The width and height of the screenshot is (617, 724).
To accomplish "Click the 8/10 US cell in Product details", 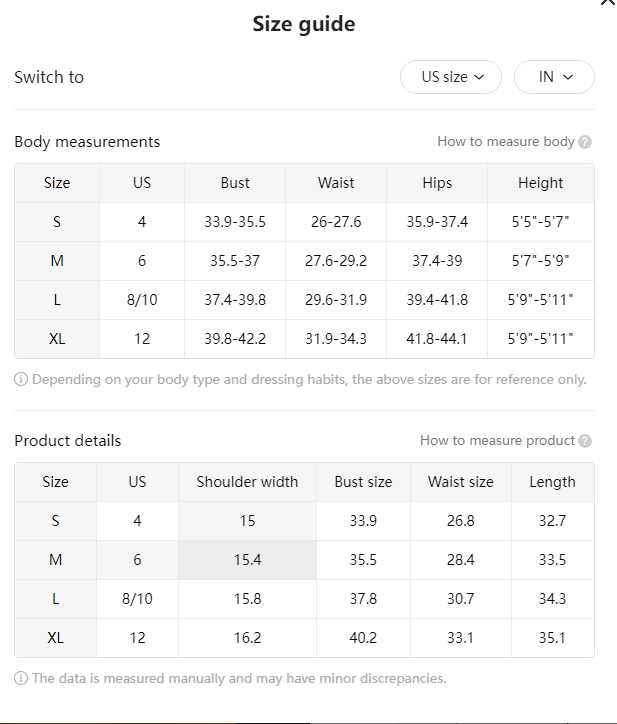I will coord(138,599).
